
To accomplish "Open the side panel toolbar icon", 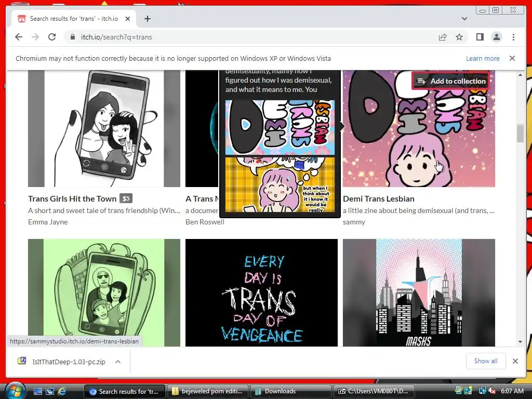I will click(480, 37).
